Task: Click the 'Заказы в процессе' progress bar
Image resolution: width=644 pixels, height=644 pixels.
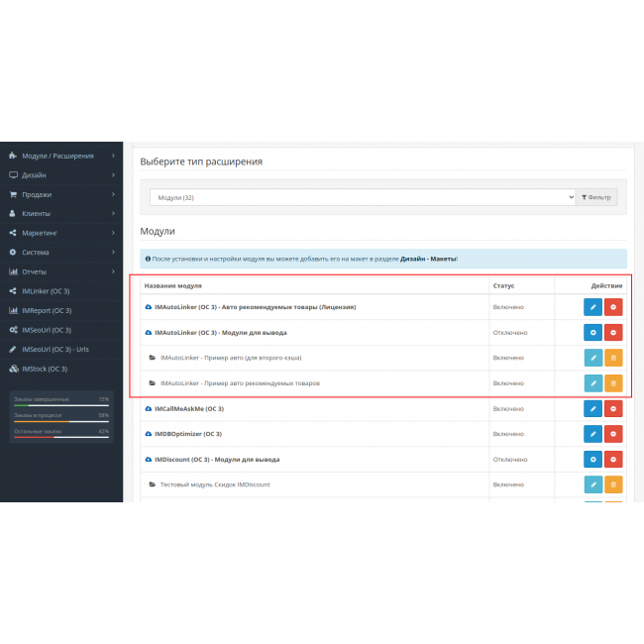Action: [x=61, y=418]
